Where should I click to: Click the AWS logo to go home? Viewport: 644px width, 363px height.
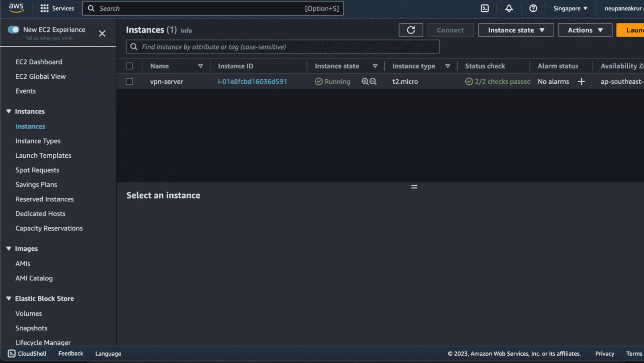(x=16, y=8)
